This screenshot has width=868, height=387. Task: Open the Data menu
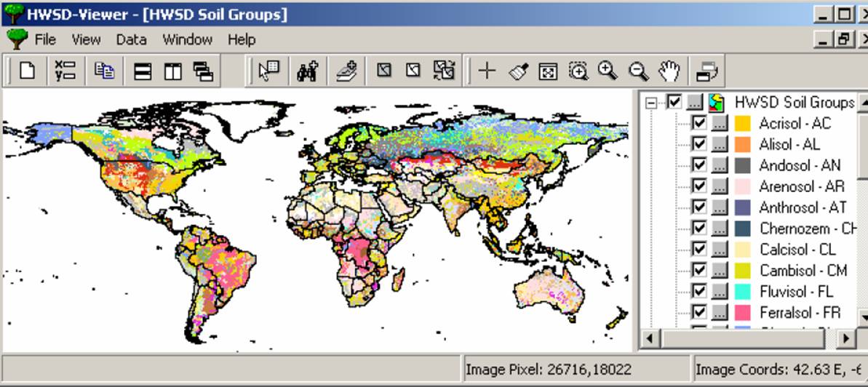[x=131, y=39]
